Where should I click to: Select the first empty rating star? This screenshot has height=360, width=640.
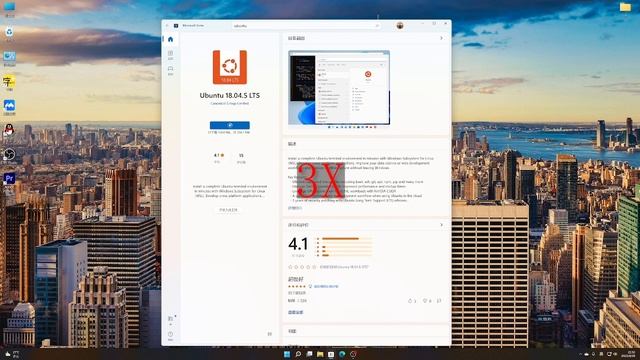click(x=291, y=267)
